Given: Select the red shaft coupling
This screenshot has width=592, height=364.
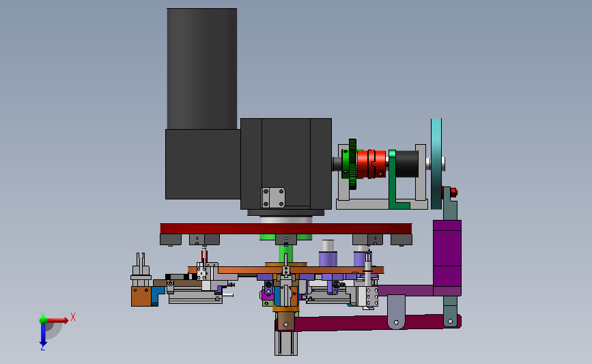Looking at the screenshot, I should pyautogui.click(x=371, y=164).
